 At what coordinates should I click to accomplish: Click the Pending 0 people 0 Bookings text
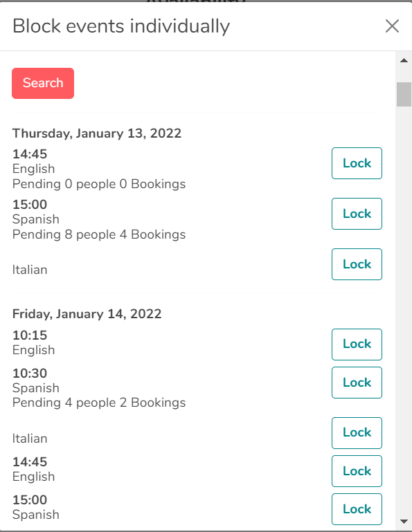coord(99,184)
